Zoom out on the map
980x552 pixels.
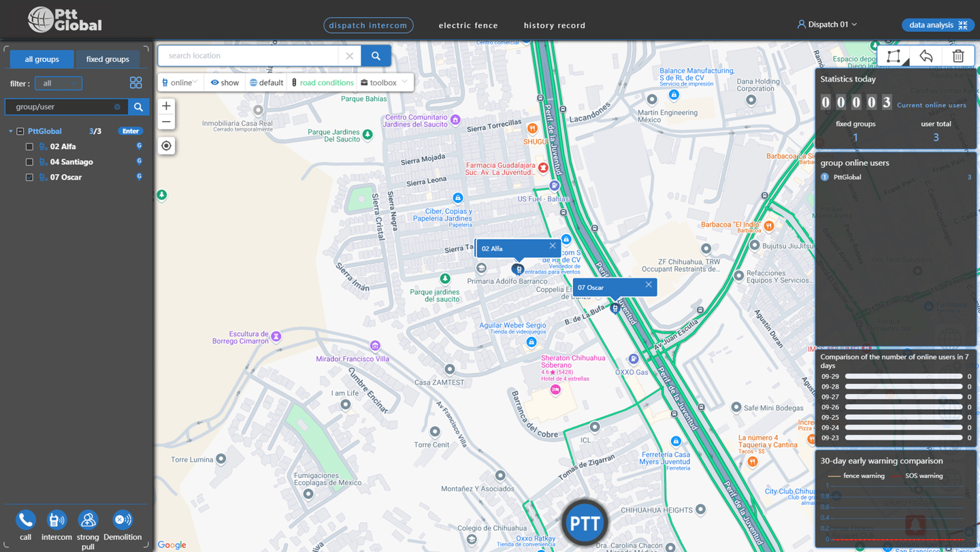(166, 123)
